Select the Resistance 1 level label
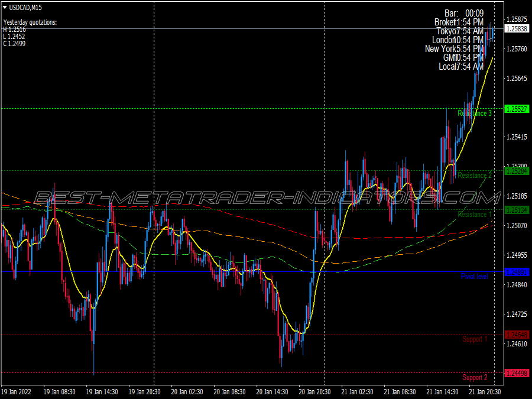532x399 pixels. click(x=474, y=215)
